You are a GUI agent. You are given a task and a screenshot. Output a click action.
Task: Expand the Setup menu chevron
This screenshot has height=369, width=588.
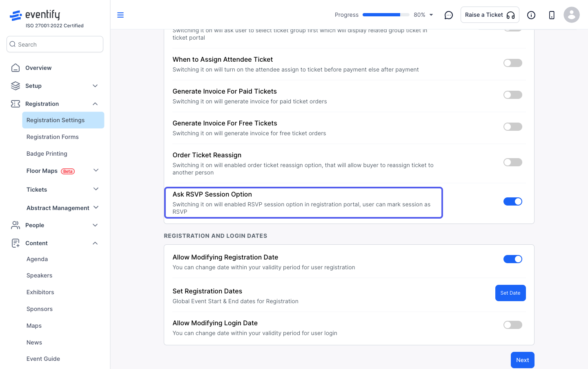pyautogui.click(x=95, y=86)
